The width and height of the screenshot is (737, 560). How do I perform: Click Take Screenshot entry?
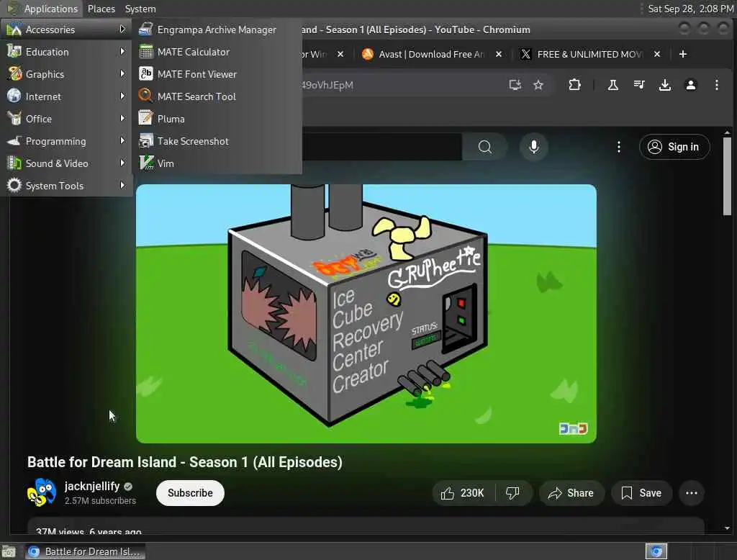pyautogui.click(x=217, y=141)
